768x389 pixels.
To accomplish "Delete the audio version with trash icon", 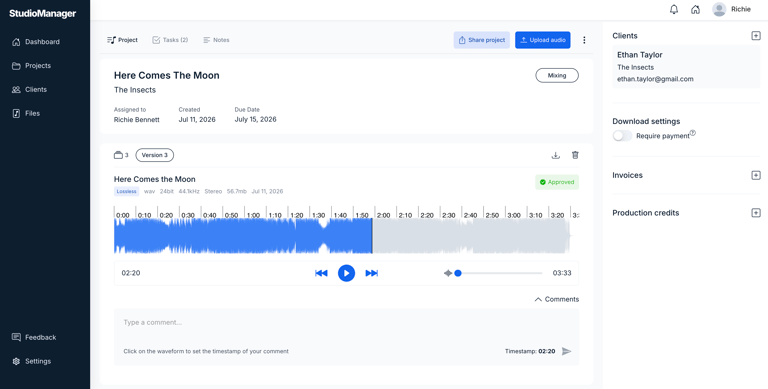I will 575,155.
